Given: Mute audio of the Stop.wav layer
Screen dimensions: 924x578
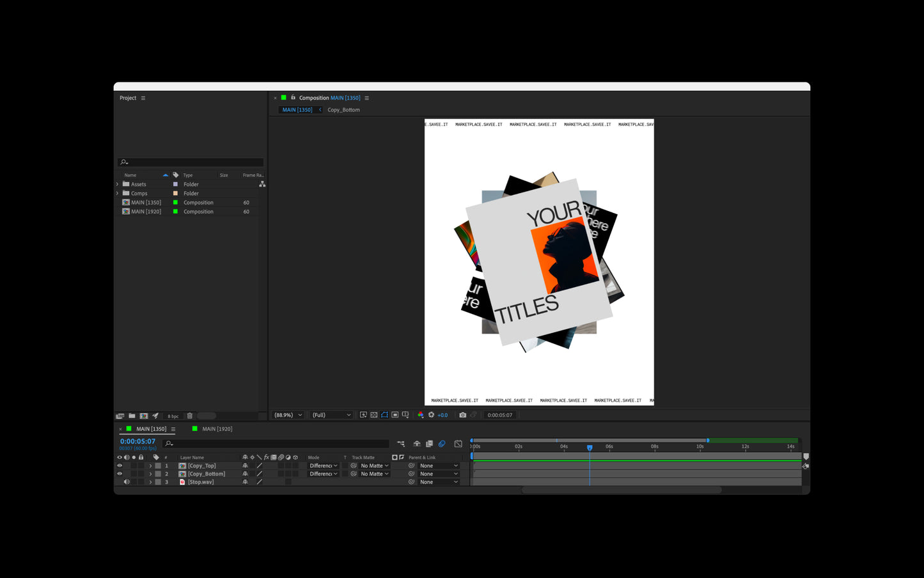Looking at the screenshot, I should tap(127, 482).
